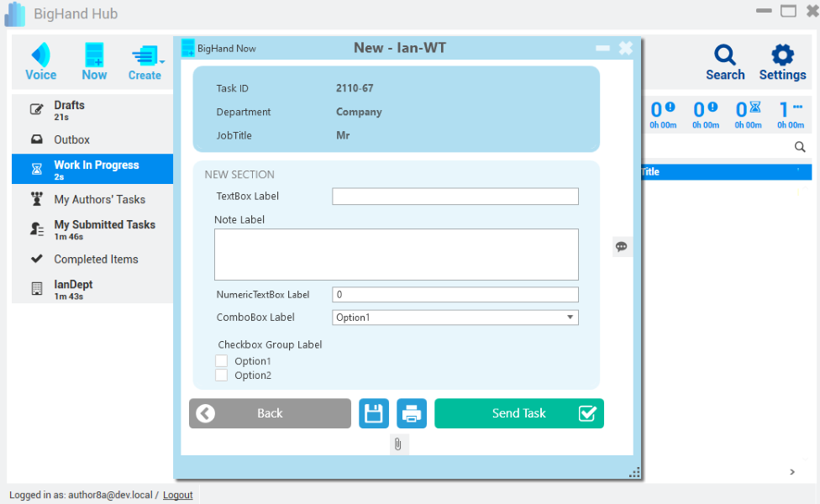Click the second counter with exclamation badge
Image resolution: width=820 pixels, height=504 pixels.
(x=706, y=114)
